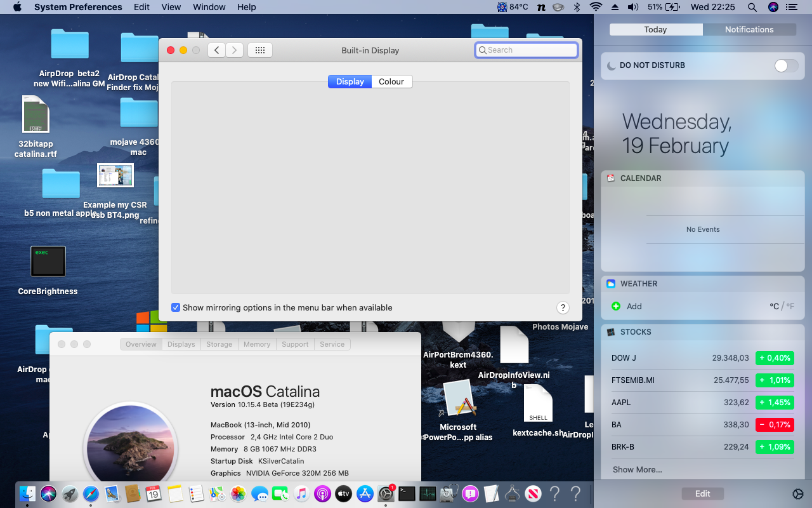The width and height of the screenshot is (812, 508).
Task: Click green Add weather plus icon
Action: coord(615,306)
